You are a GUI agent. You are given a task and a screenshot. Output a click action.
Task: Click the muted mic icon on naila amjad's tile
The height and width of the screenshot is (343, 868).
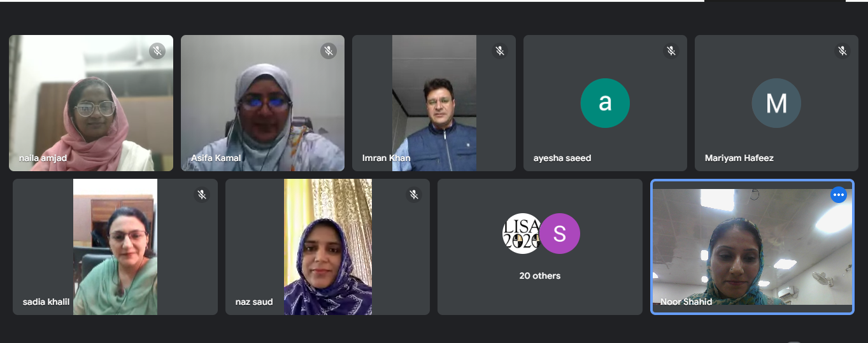[x=157, y=51]
